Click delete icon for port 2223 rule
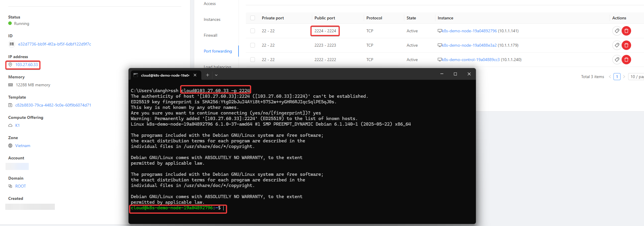The image size is (644, 226). [x=626, y=45]
